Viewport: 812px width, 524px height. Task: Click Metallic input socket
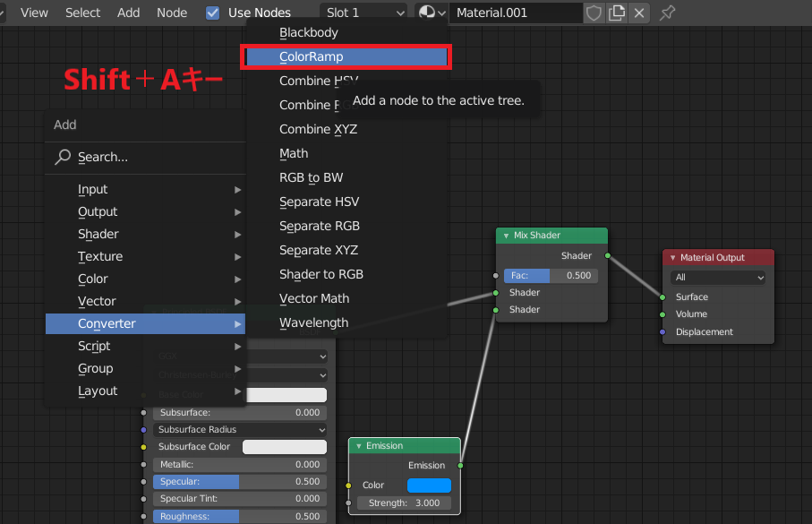(143, 464)
